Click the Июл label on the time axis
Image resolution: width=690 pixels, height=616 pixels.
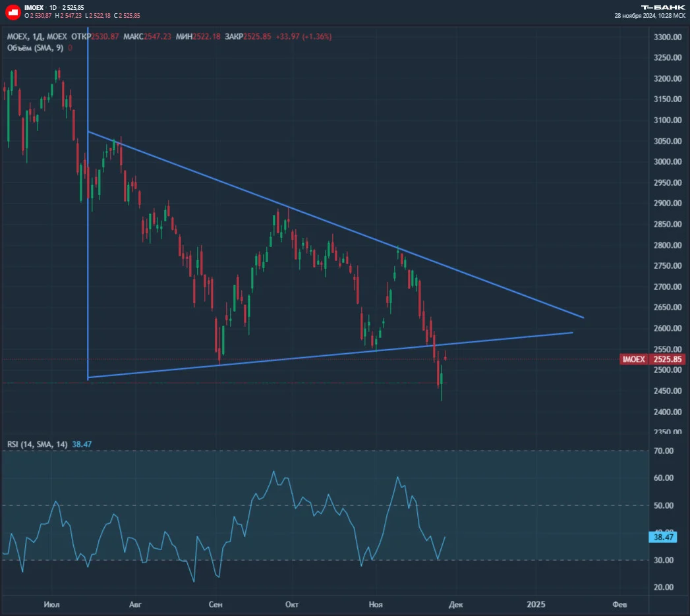pos(51,605)
